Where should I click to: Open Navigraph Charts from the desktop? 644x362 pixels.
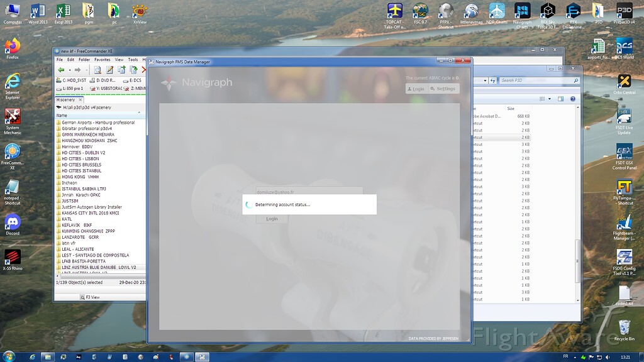[x=523, y=13]
